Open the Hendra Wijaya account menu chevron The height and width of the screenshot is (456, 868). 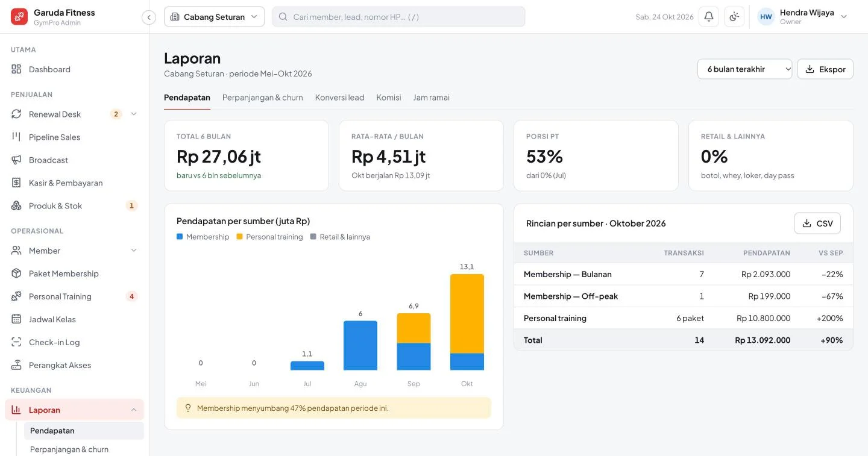coord(844,17)
